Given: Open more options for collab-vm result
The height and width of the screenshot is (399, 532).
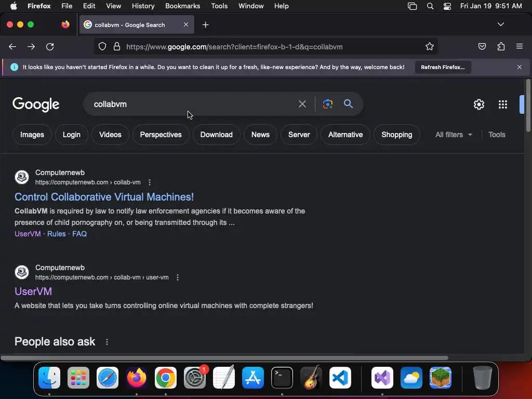Looking at the screenshot, I should coord(150,182).
